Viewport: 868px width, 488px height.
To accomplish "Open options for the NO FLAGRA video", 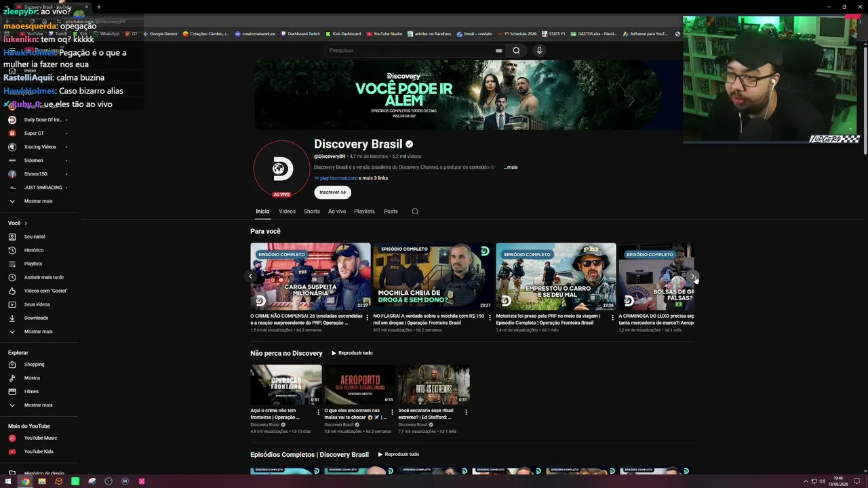I will 490,317.
